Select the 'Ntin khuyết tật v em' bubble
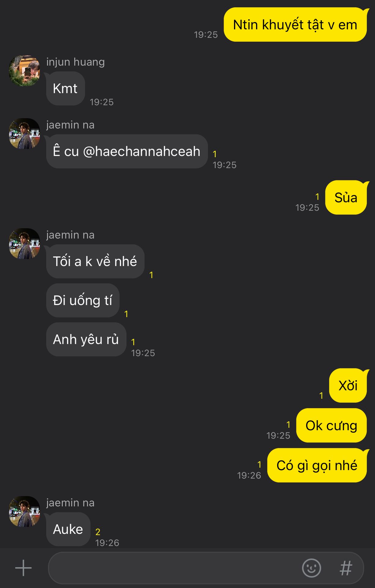This screenshot has width=375, height=588. point(295,24)
